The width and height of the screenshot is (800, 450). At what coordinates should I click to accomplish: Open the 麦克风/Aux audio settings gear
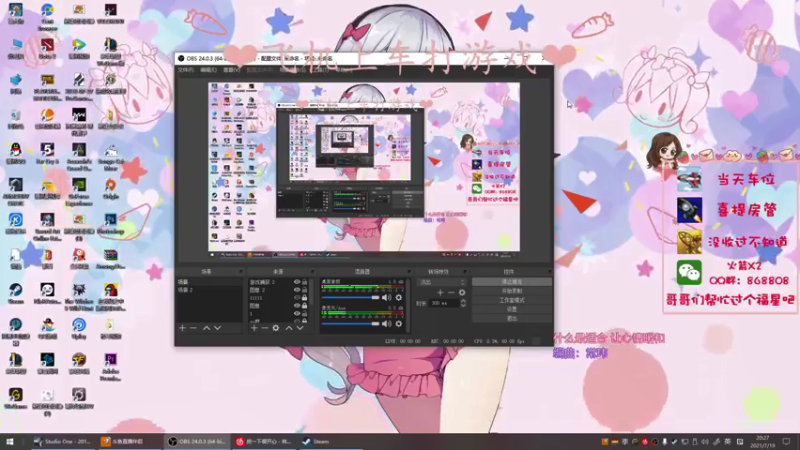[399, 323]
